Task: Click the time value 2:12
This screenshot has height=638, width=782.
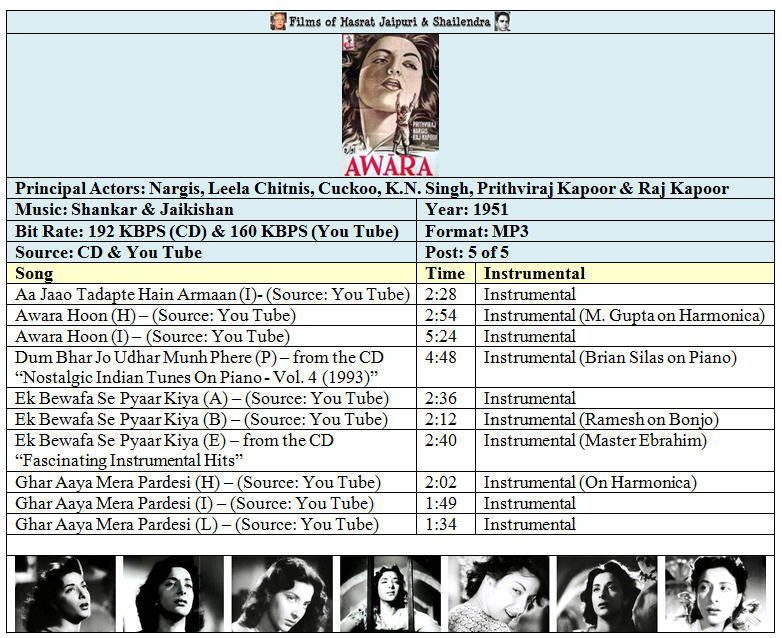Action: pyautogui.click(x=440, y=420)
